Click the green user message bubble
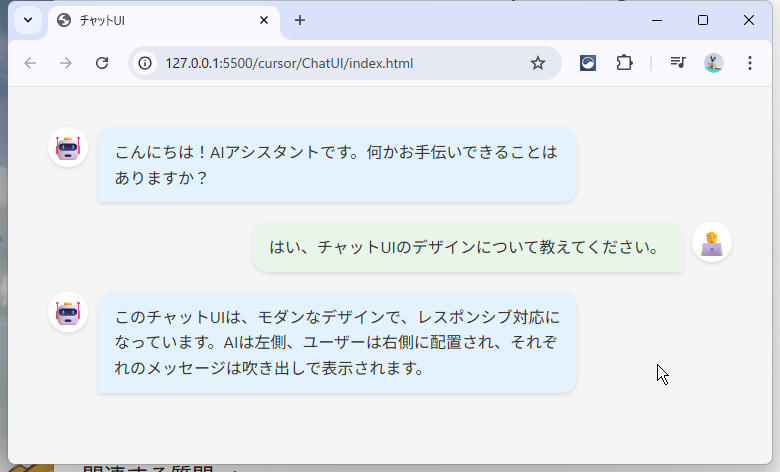780x472 pixels. pos(467,247)
